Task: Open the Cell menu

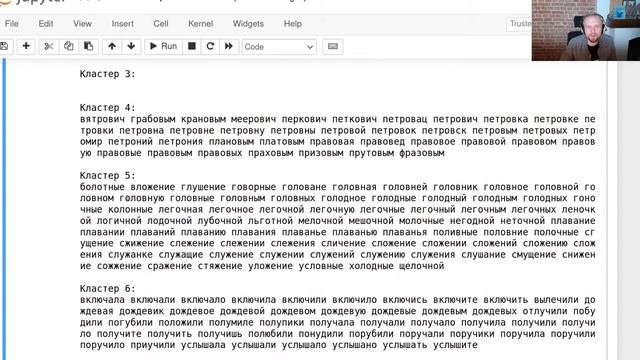Action: pos(161,24)
